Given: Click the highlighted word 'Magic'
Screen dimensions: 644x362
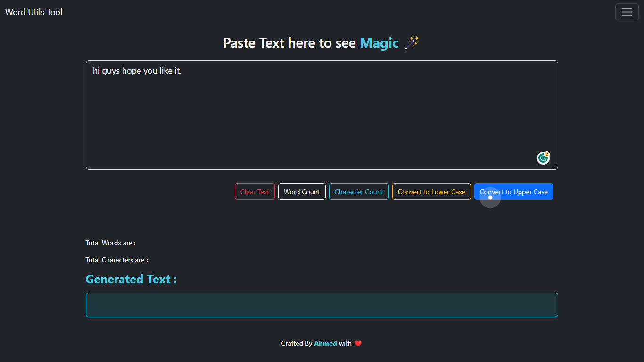Looking at the screenshot, I should (379, 43).
